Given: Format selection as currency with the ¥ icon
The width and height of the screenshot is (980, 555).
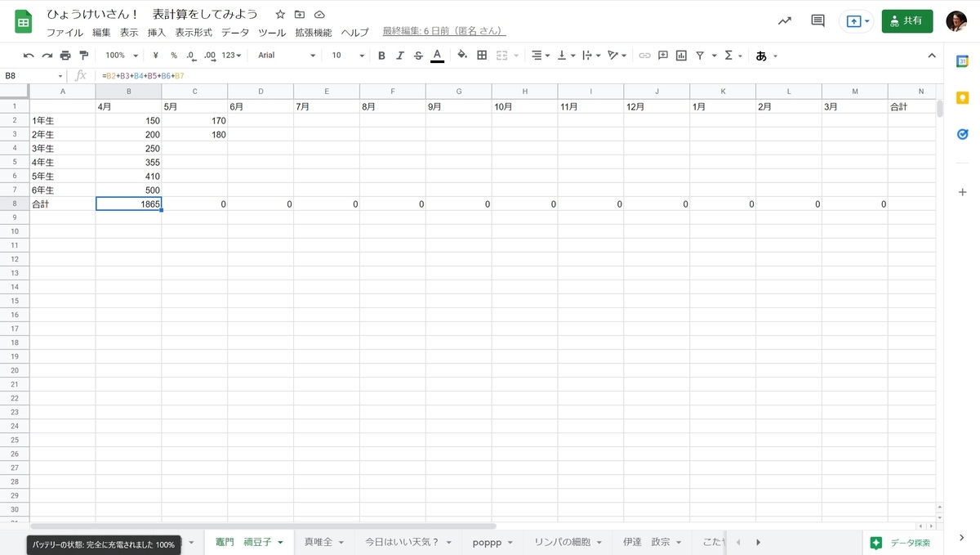Looking at the screenshot, I should pos(155,55).
